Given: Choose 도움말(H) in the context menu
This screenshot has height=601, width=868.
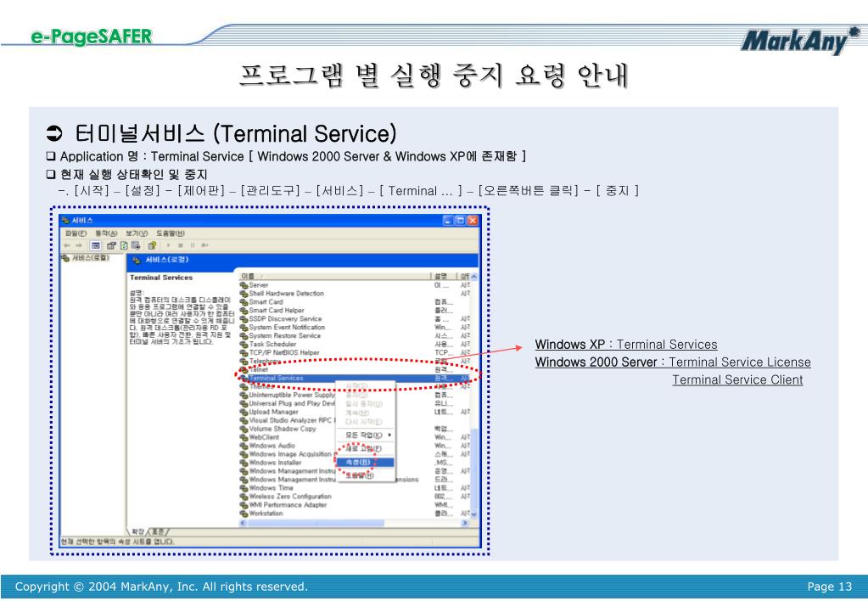Looking at the screenshot, I should click(366, 476).
